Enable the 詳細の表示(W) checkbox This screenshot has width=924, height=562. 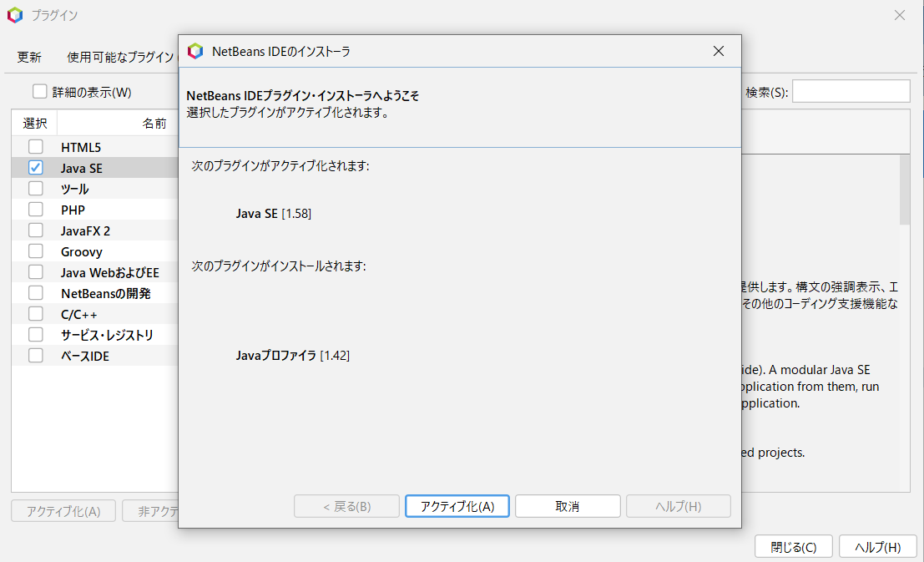(x=39, y=91)
